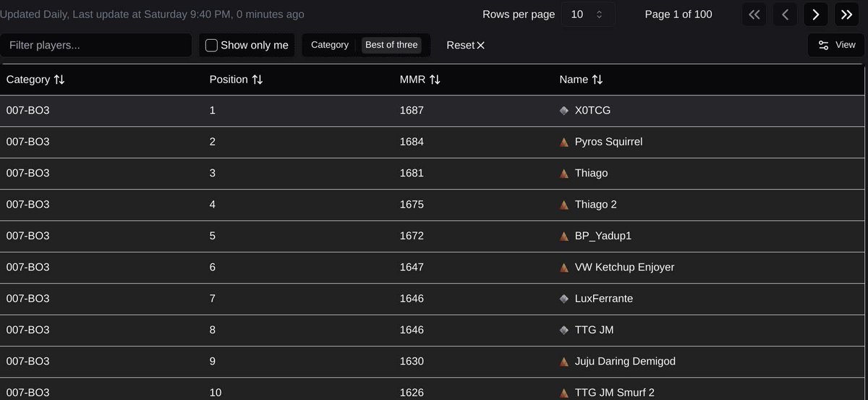The width and height of the screenshot is (868, 400).
Task: Sort by Category column arrows
Action: click(59, 80)
